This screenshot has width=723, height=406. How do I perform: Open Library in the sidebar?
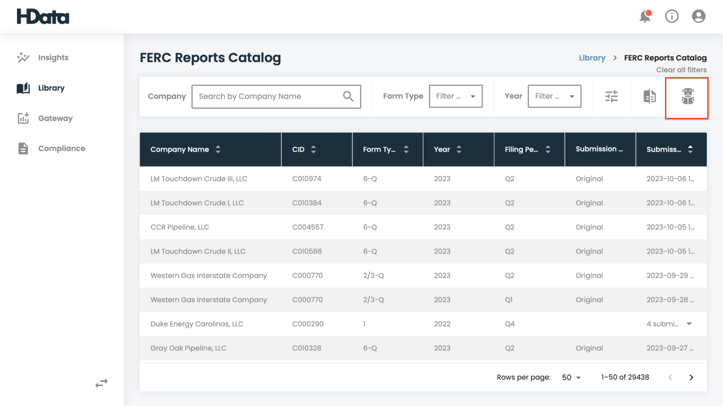tap(51, 88)
